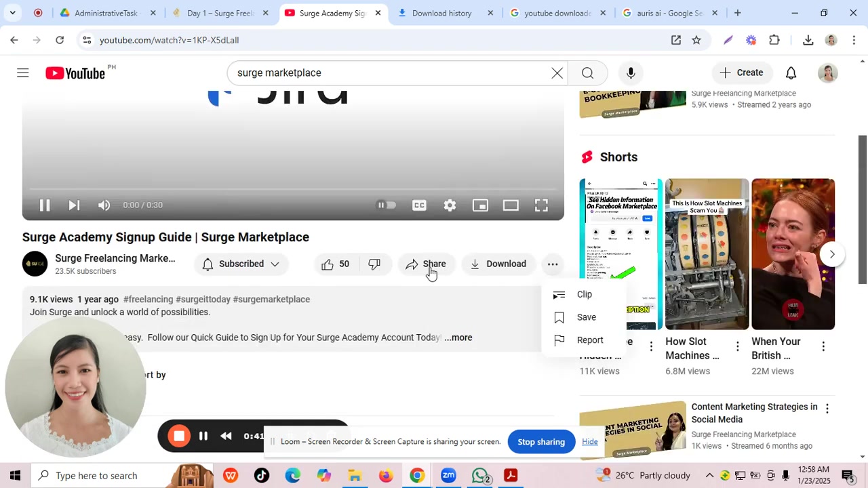Viewport: 868px width, 488px height.
Task: Open Content Marketing Strategies in Social Media video
Action: point(754,413)
